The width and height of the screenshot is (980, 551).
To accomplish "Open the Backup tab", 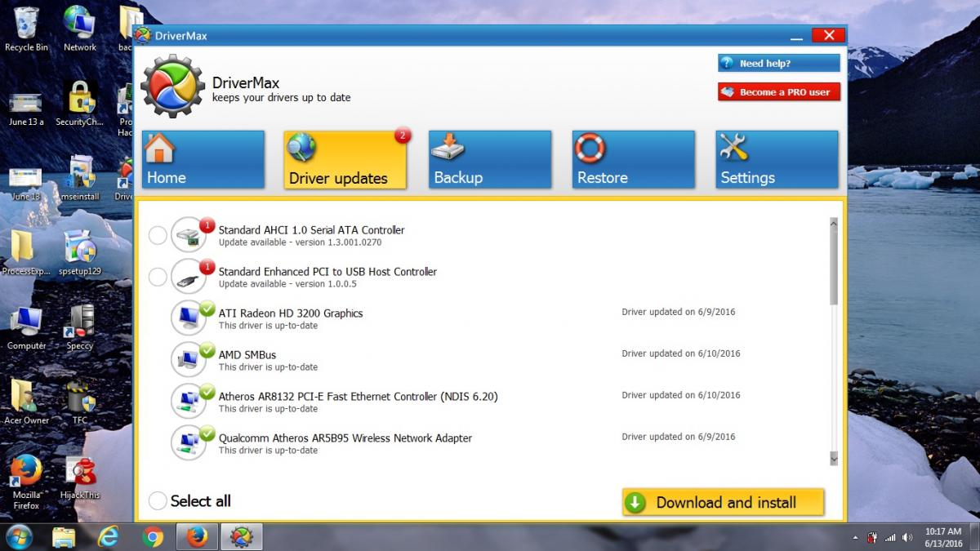I will (x=490, y=160).
